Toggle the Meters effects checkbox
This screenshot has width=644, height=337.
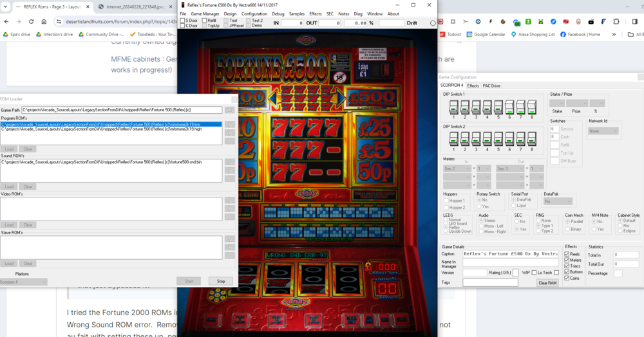pos(567,260)
